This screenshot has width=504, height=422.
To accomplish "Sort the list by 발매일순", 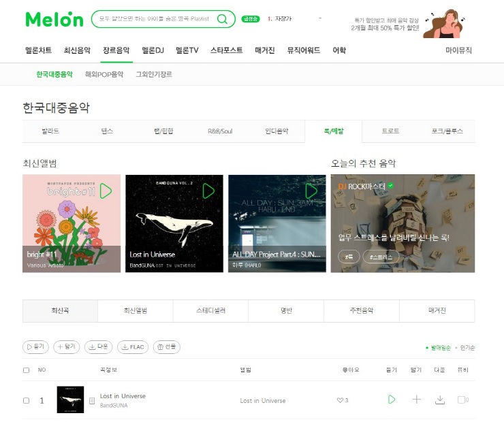I will 441,348.
